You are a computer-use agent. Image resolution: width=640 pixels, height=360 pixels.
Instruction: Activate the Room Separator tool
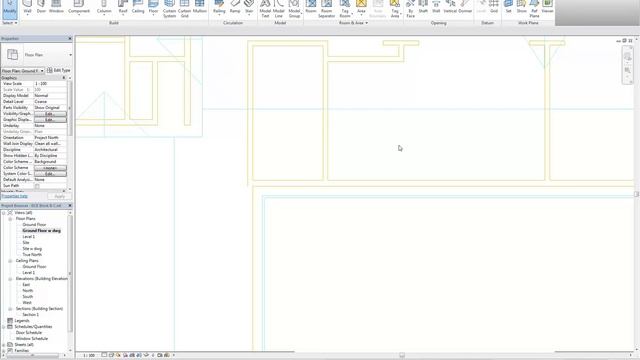point(327,9)
